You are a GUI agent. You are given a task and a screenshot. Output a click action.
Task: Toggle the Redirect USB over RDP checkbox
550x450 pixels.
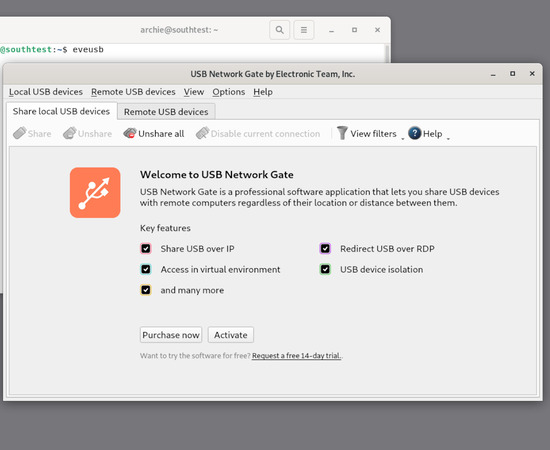pyautogui.click(x=325, y=249)
